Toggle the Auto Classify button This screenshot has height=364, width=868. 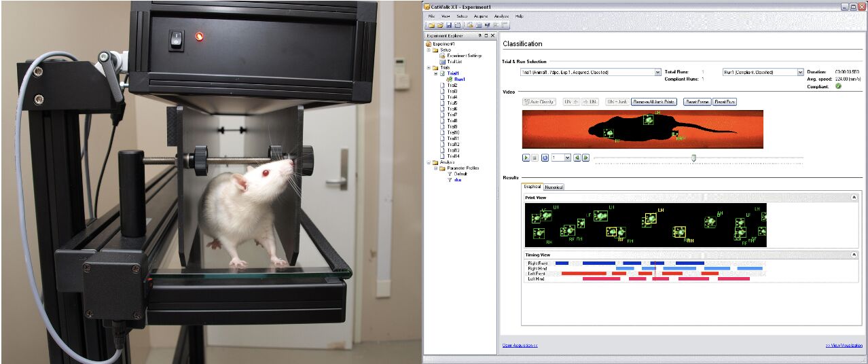[x=539, y=102]
